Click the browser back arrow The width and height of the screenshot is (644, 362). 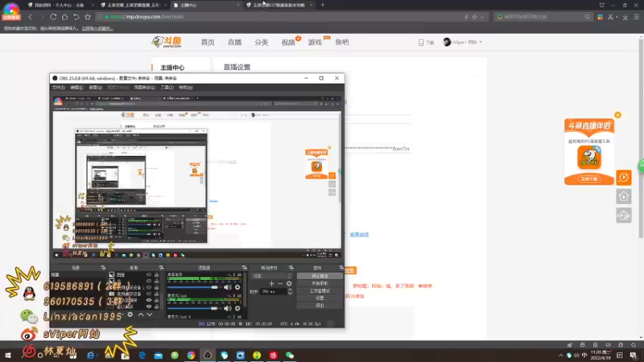click(x=31, y=17)
